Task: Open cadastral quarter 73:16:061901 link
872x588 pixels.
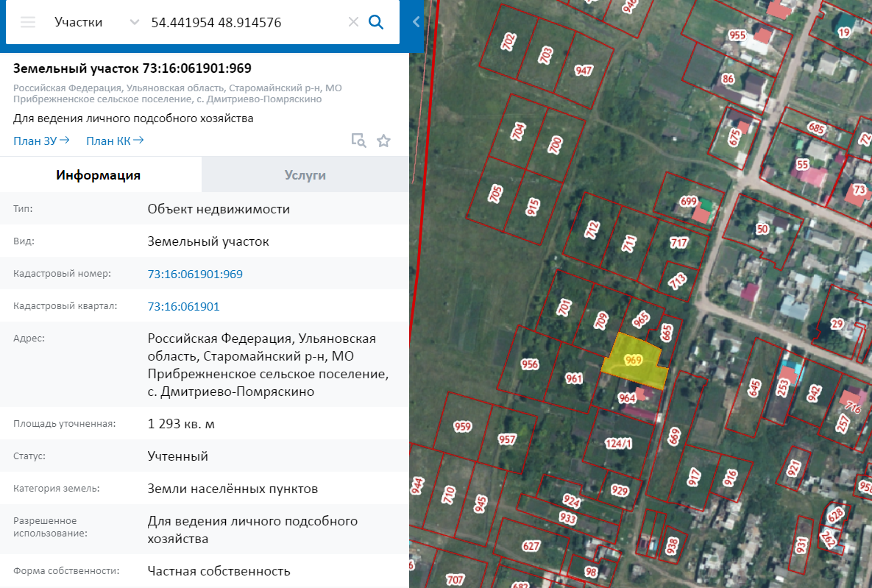Action: 183,307
